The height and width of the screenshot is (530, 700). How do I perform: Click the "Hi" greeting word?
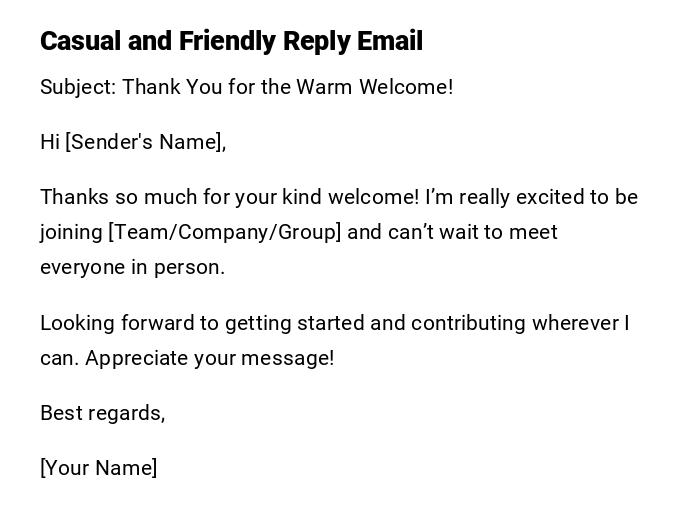tap(50, 142)
